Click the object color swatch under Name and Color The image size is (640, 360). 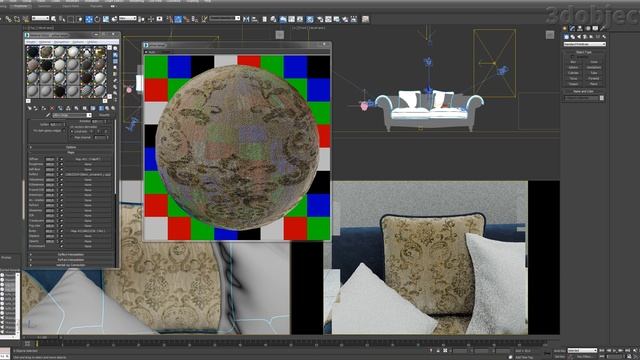click(602, 98)
